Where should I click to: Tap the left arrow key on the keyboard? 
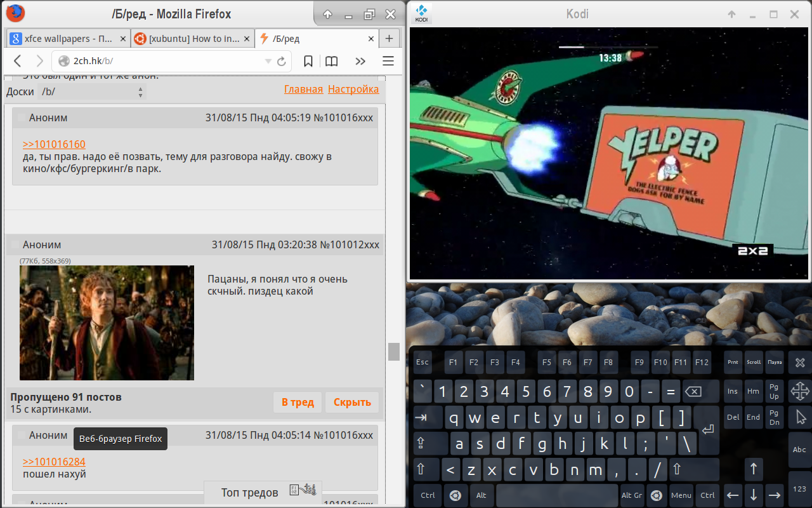[x=733, y=495]
